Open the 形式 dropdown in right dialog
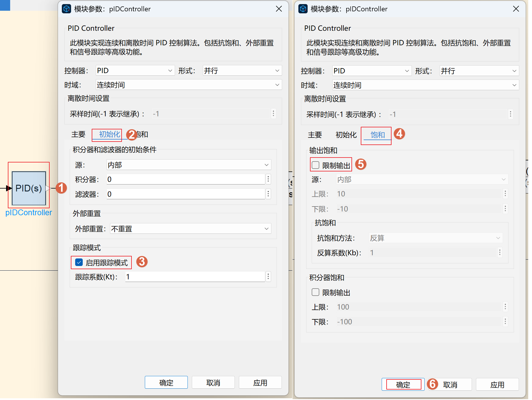This screenshot has width=532, height=400. point(479,71)
